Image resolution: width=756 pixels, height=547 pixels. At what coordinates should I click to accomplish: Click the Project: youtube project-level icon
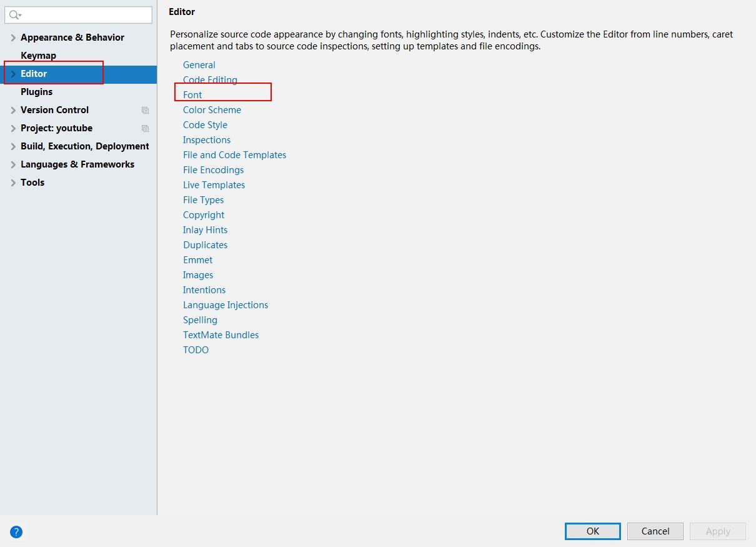(145, 128)
